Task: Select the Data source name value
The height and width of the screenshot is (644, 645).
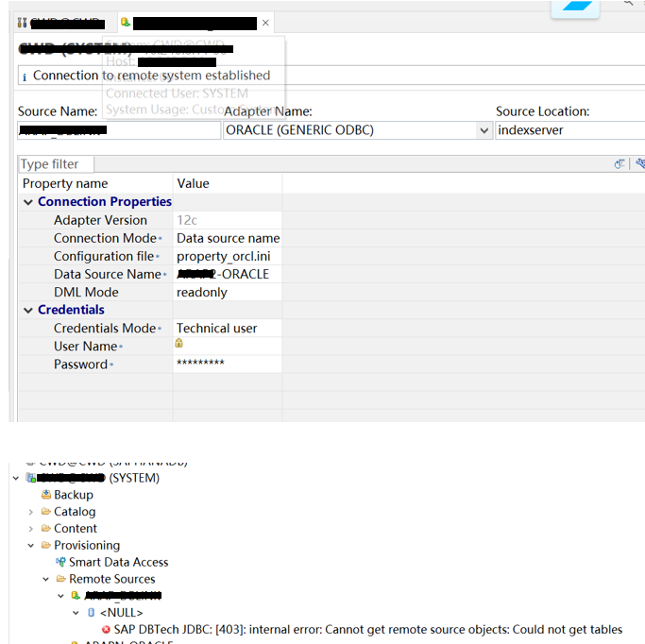Action: coord(228,238)
